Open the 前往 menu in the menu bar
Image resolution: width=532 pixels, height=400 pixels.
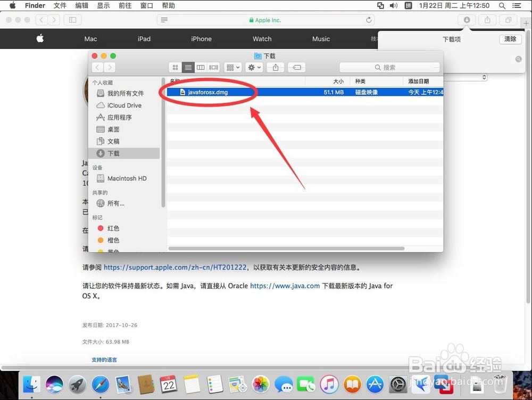click(125, 6)
